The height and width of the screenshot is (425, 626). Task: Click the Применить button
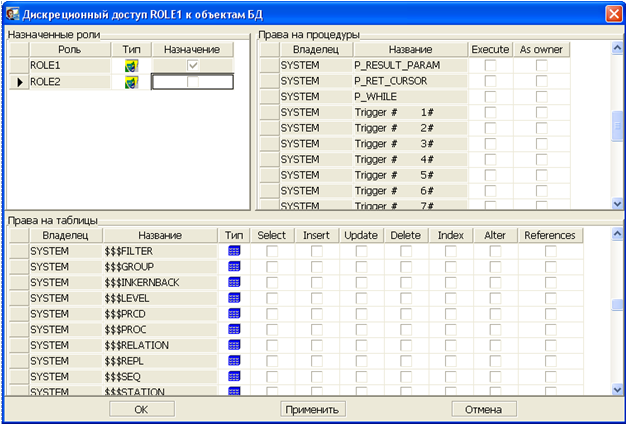[x=312, y=409]
